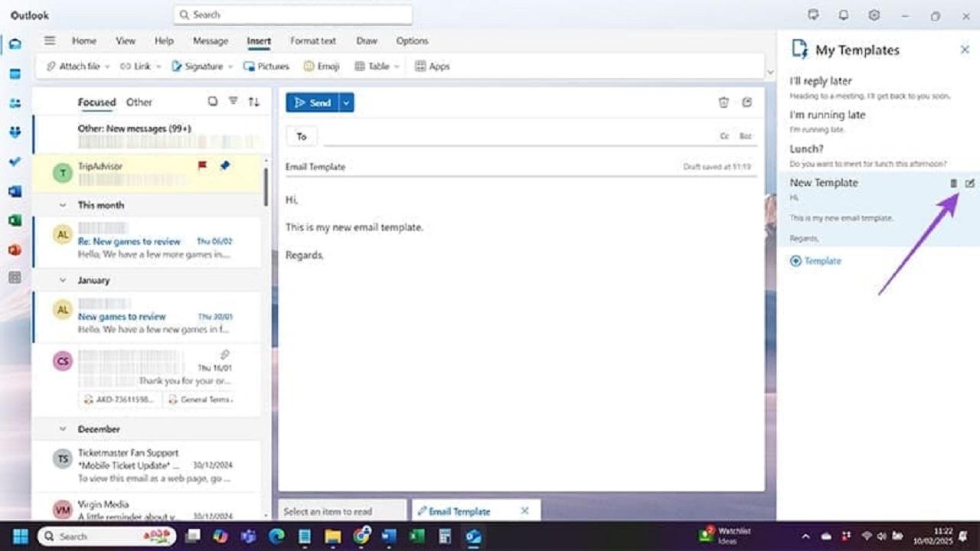Switch to the Draw ribbon tab

click(367, 41)
